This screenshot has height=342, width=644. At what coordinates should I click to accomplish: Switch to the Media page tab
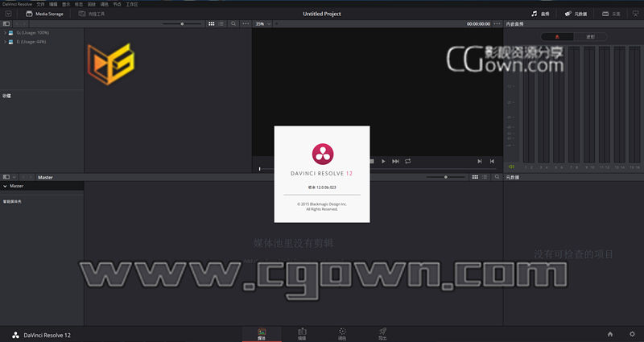(262, 334)
